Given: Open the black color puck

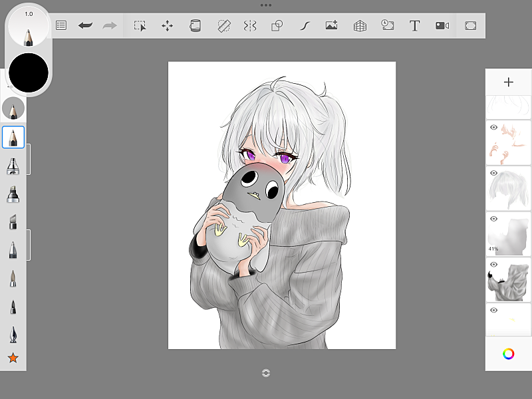Looking at the screenshot, I should click(x=29, y=72).
